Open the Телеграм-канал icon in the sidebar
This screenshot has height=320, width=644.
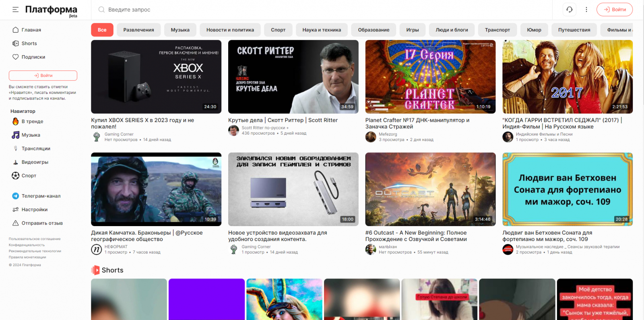click(x=15, y=196)
